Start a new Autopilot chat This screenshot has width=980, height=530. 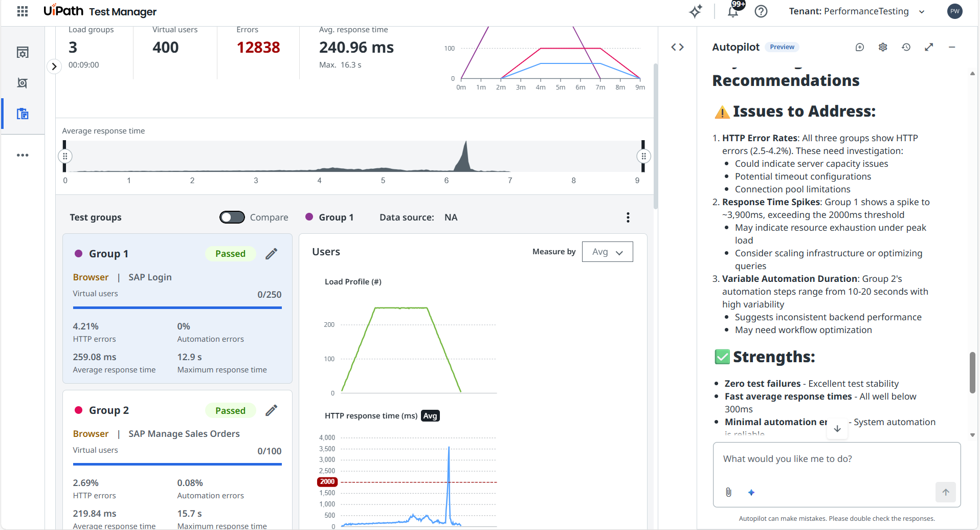coord(860,47)
